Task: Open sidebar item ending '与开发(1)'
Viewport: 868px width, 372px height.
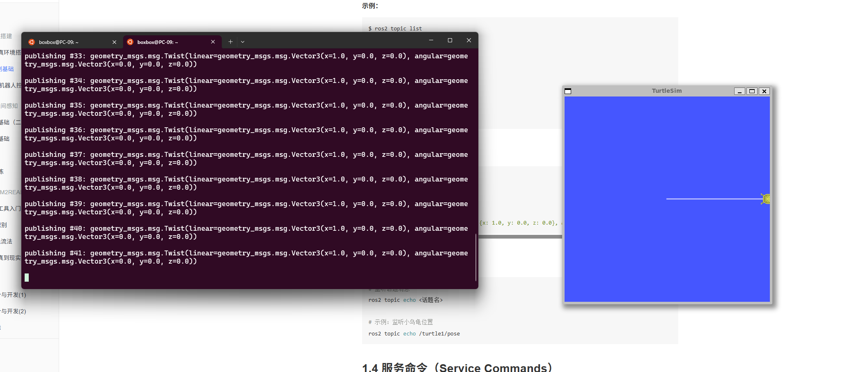Action: point(13,295)
